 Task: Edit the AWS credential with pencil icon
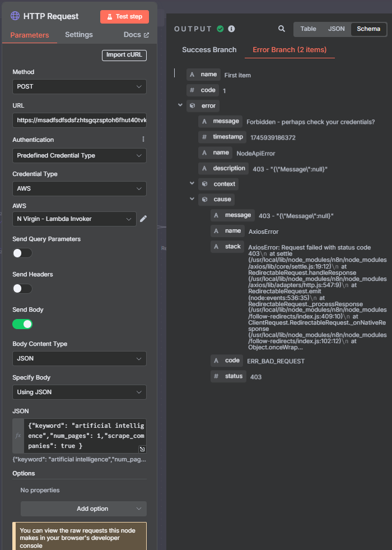click(x=143, y=219)
